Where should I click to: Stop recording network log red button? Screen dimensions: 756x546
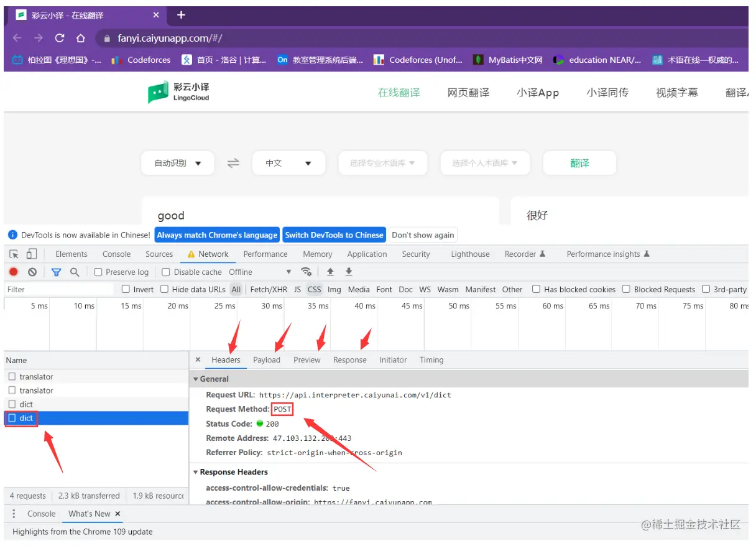[14, 272]
